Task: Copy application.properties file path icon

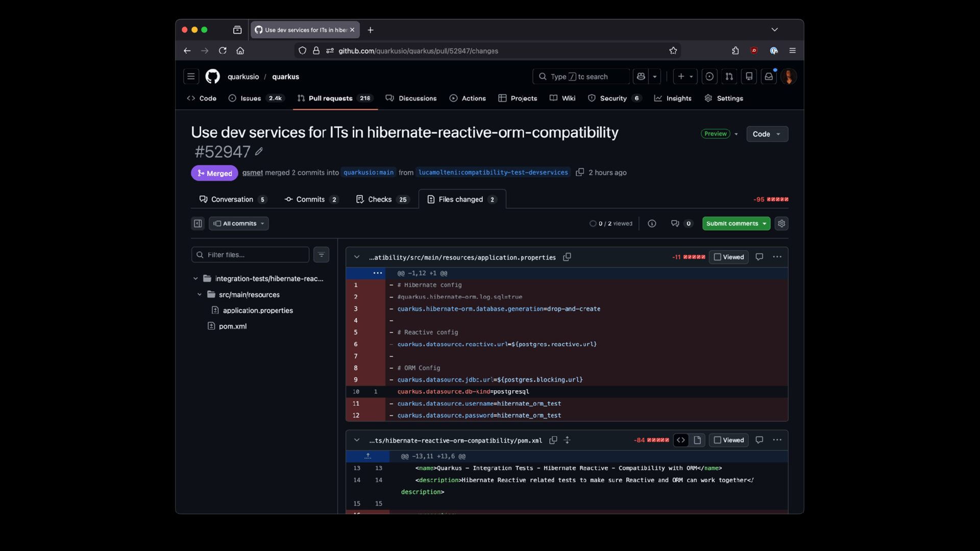Action: pos(567,257)
